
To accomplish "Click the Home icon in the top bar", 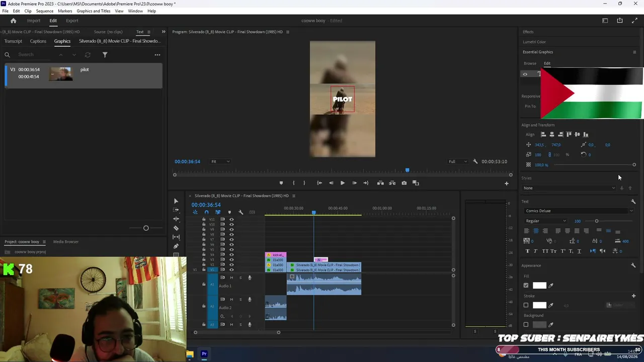I will coord(14,21).
